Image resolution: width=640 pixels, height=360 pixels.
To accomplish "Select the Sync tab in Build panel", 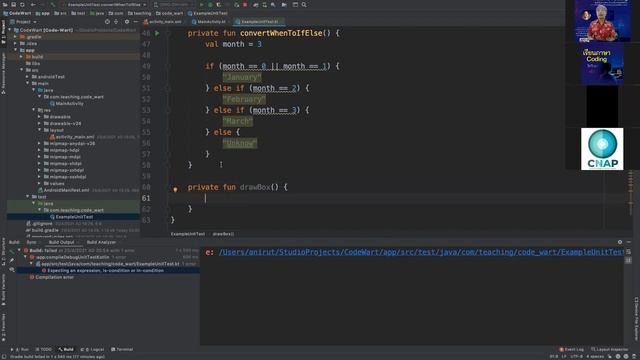I will point(31,242).
